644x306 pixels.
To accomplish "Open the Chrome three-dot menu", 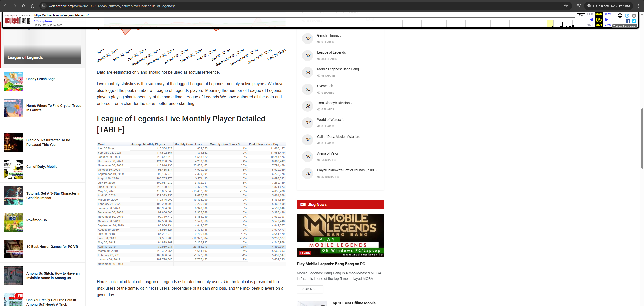I will (x=639, y=6).
